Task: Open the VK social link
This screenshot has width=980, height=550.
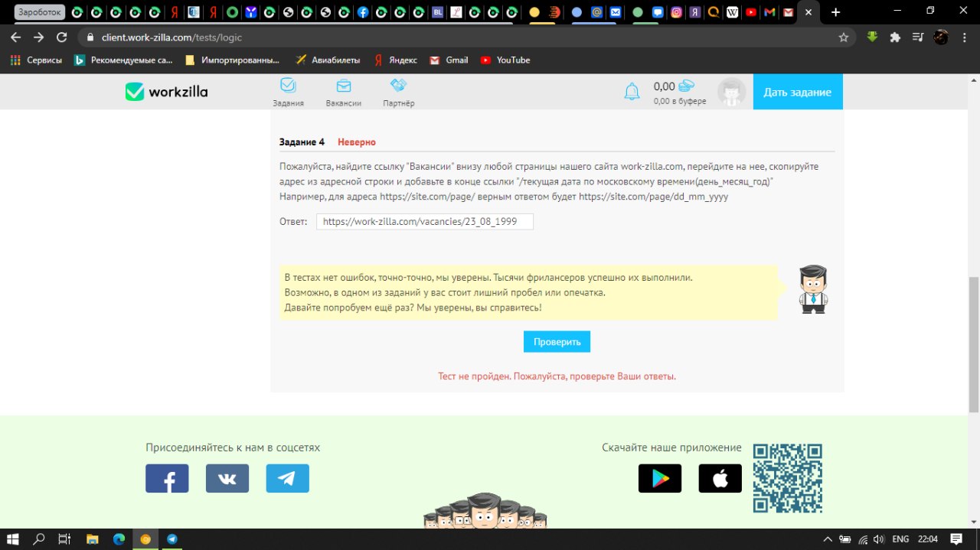Action: tap(227, 478)
